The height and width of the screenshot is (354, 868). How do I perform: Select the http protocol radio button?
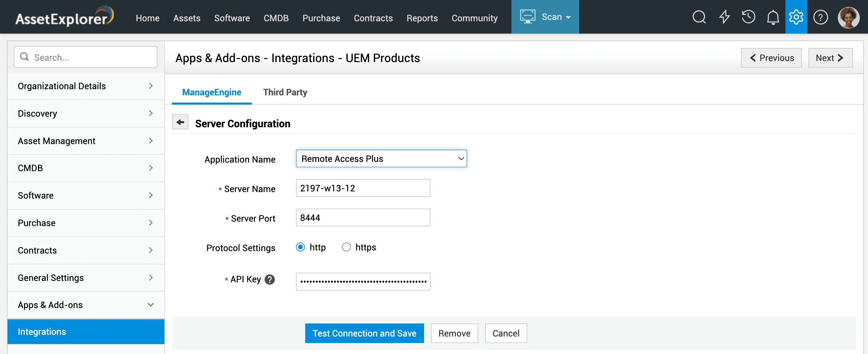click(x=300, y=247)
